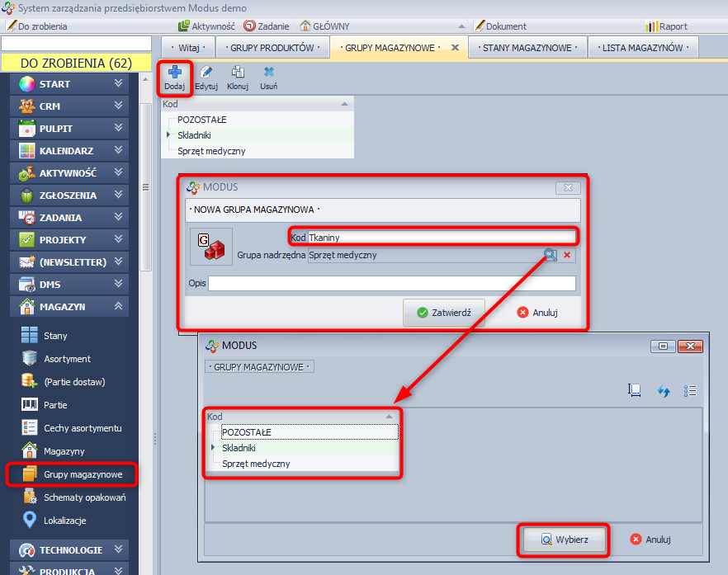The image size is (728, 575).
Task: Click Zadanie toolbar item
Action: 267,26
